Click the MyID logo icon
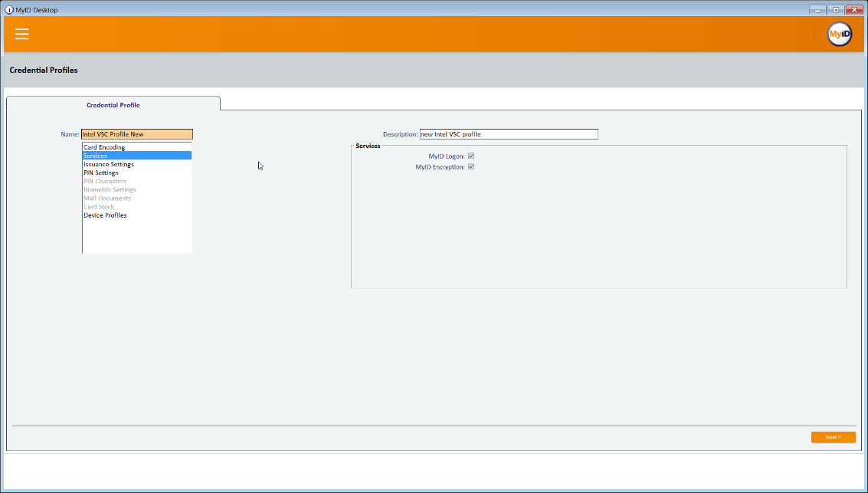This screenshot has width=868, height=493. tap(839, 35)
